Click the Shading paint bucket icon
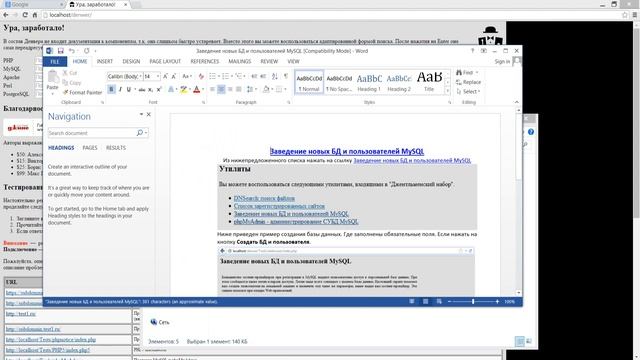The image size is (640, 360). coord(266,89)
